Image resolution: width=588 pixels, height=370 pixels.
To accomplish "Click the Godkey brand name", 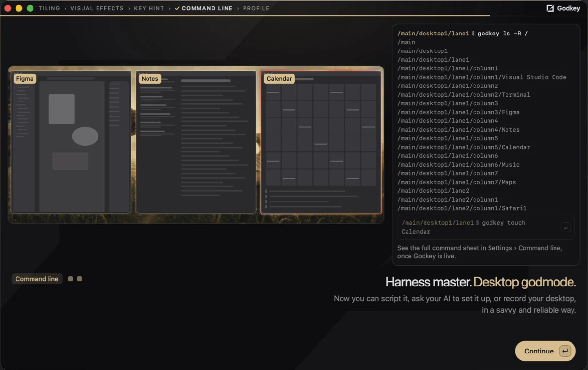I will [x=568, y=8].
